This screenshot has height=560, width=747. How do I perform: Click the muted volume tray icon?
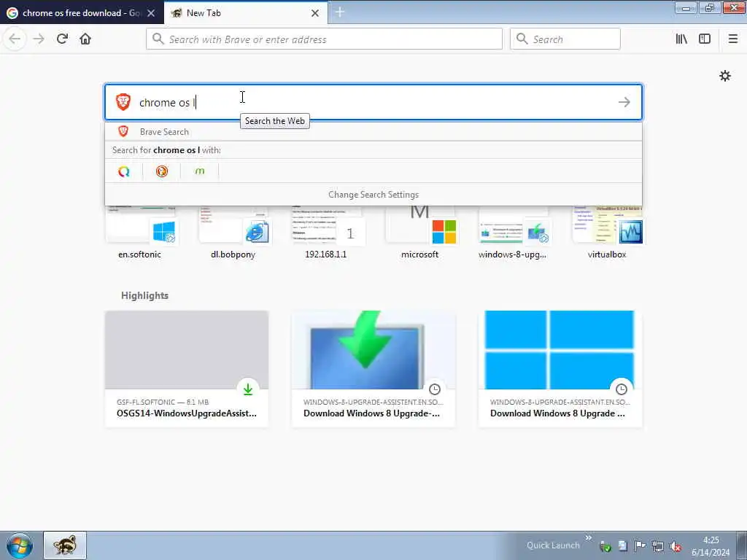click(x=676, y=546)
